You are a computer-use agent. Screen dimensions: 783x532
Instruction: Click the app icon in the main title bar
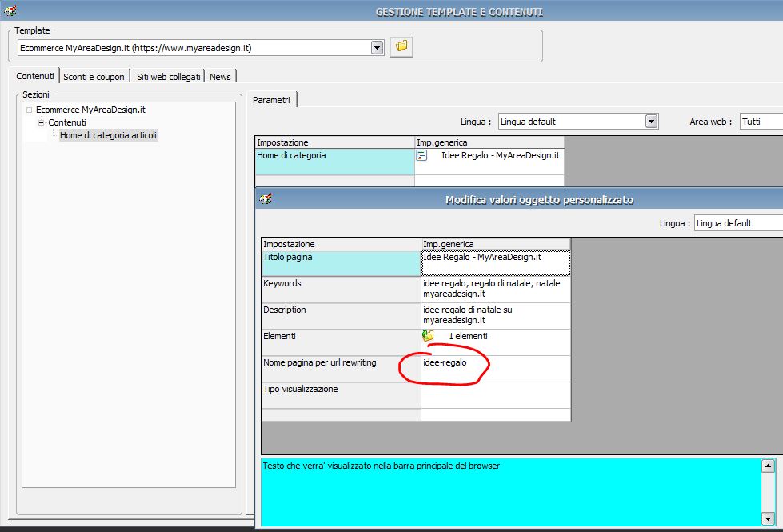click(10, 10)
